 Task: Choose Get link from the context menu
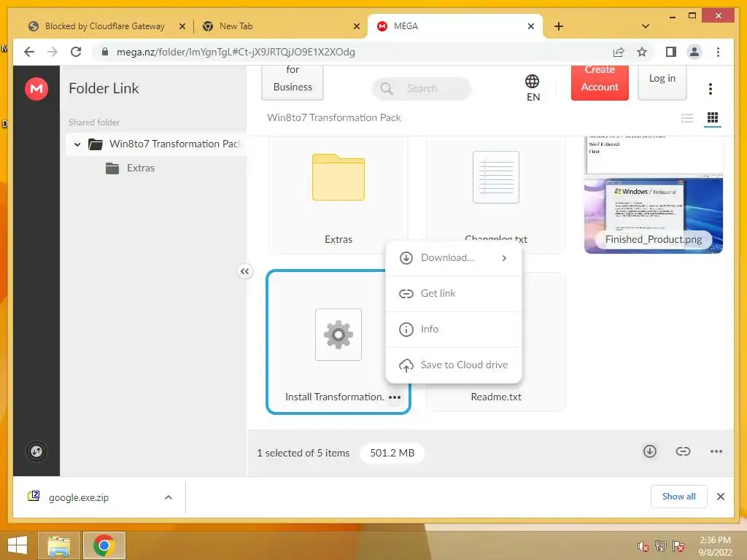(454, 294)
